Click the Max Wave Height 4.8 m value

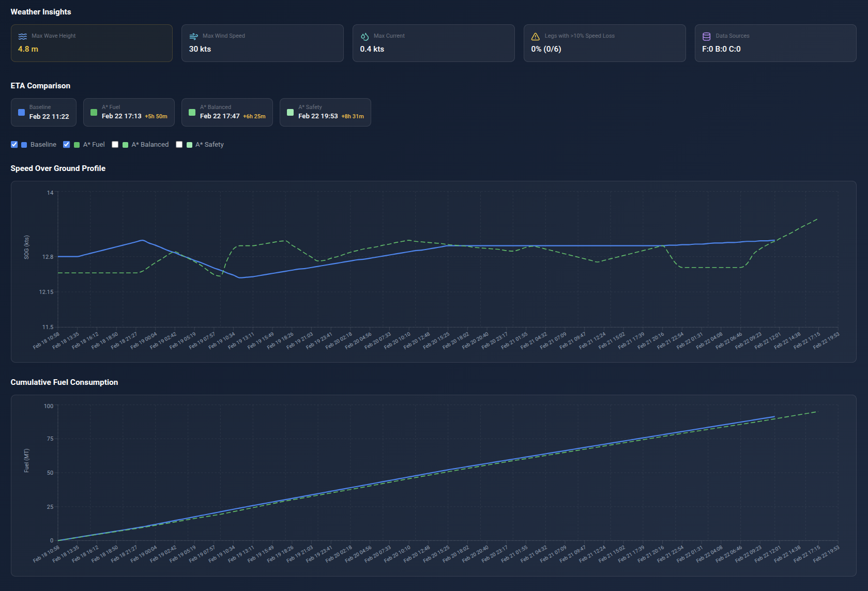[28, 49]
